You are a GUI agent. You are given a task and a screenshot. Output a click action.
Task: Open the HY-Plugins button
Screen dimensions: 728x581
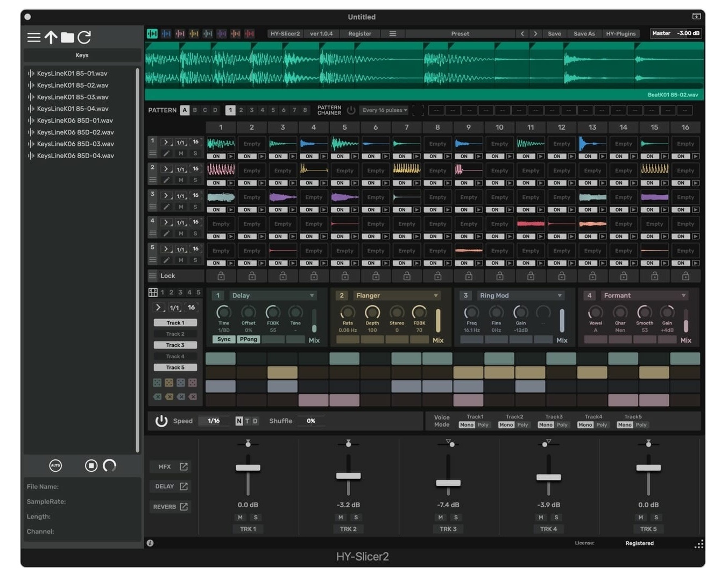click(621, 33)
